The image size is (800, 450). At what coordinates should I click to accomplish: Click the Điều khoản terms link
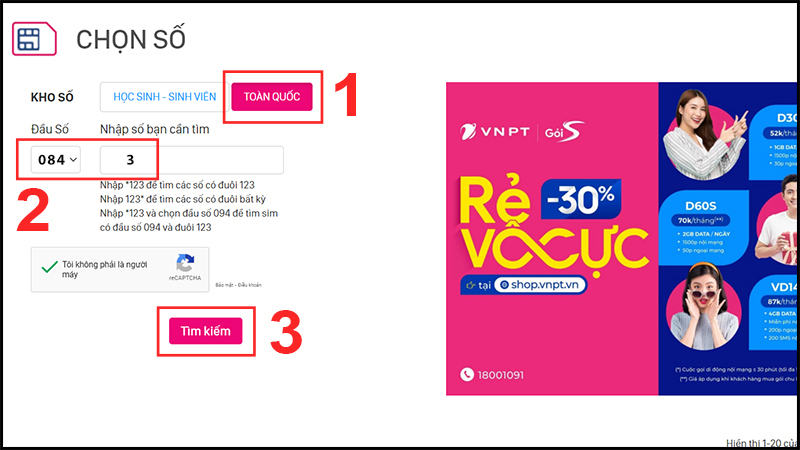pyautogui.click(x=249, y=285)
